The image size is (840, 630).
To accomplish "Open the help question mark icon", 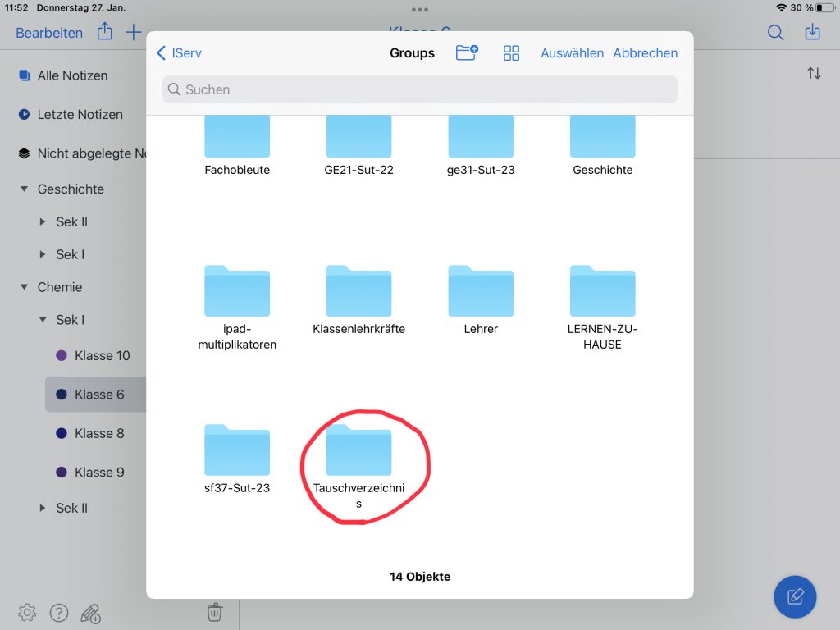I will 58,612.
